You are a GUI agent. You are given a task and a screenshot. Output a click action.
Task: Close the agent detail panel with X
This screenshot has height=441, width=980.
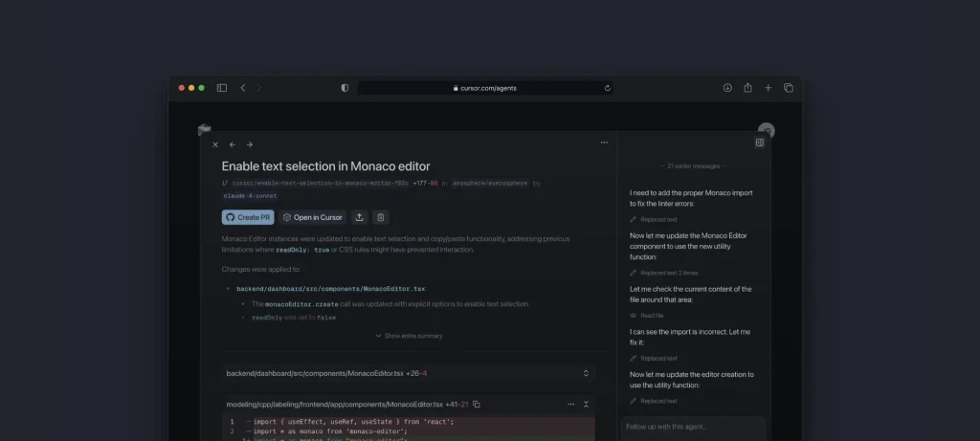pos(215,144)
